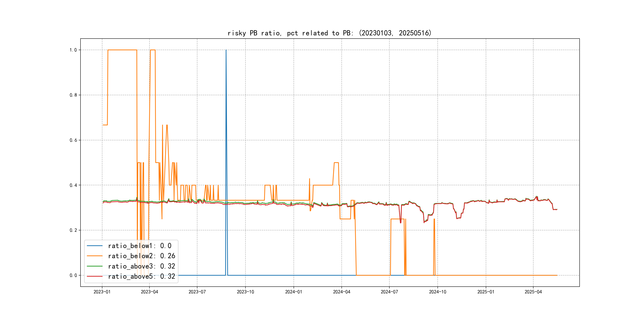Image resolution: width=644 pixels, height=322 pixels.
Task: Click the 2023-01 x-axis tick label
Action: pos(102,292)
